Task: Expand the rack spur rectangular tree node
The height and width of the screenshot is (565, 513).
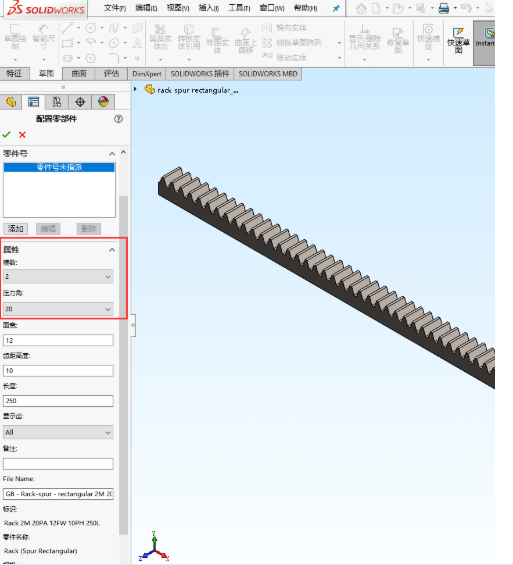Action: coord(135,89)
